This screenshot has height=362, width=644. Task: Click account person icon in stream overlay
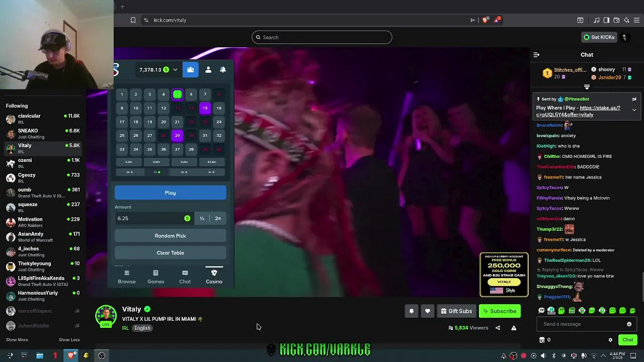[x=208, y=70]
